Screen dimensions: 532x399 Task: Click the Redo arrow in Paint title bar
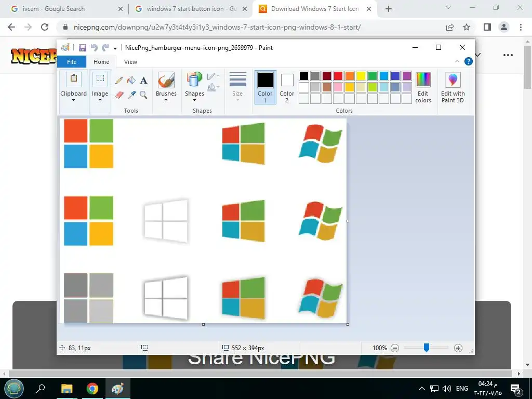tap(105, 48)
